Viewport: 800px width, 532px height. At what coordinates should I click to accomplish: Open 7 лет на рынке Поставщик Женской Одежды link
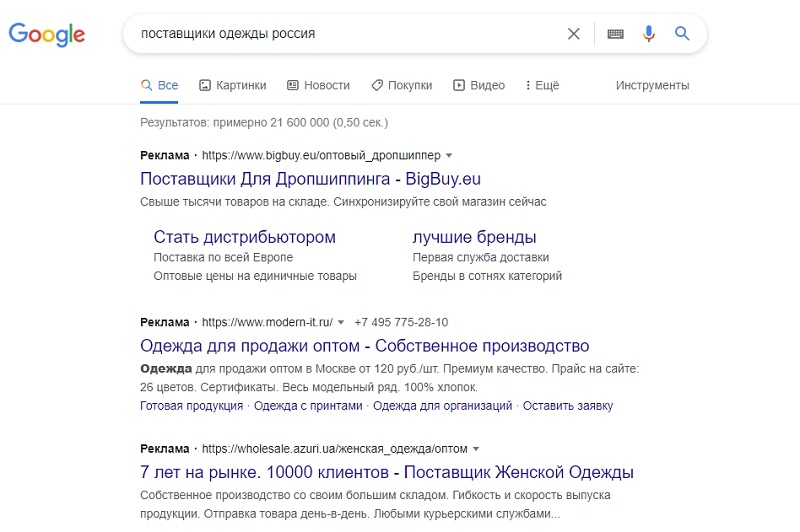(387, 472)
